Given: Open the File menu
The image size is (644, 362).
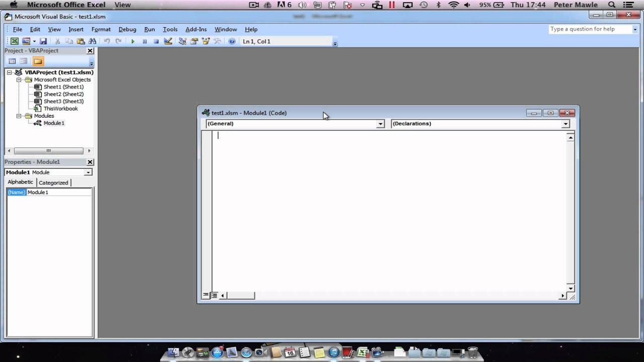Looking at the screenshot, I should pyautogui.click(x=18, y=29).
